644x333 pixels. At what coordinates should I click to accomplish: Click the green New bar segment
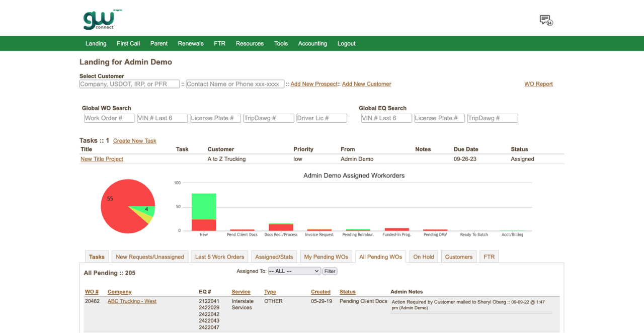[x=204, y=206]
